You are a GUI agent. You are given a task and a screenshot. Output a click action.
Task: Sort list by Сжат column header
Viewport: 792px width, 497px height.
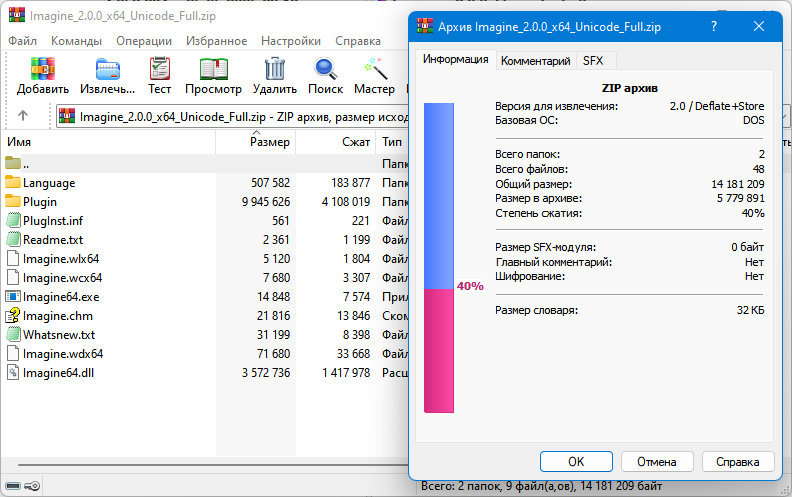click(x=335, y=142)
